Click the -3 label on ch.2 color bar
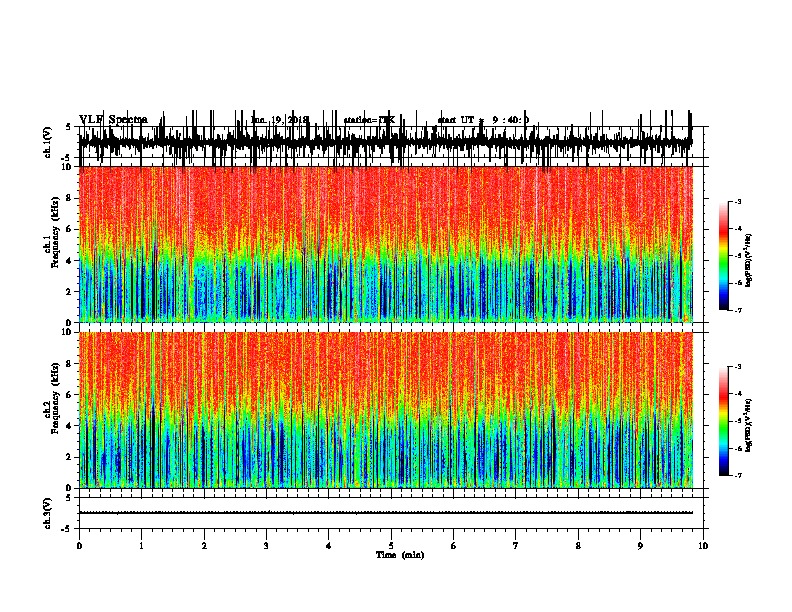 point(737,367)
